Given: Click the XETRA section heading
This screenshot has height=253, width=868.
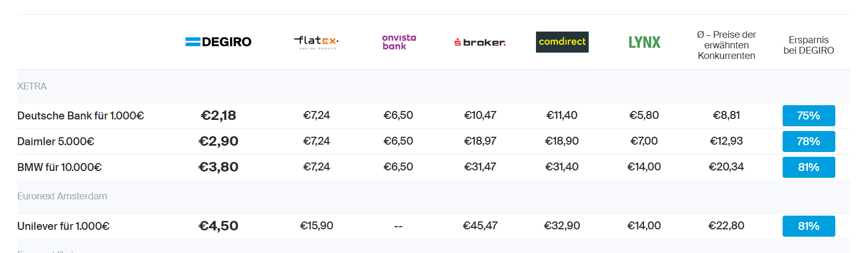Looking at the screenshot, I should [32, 86].
